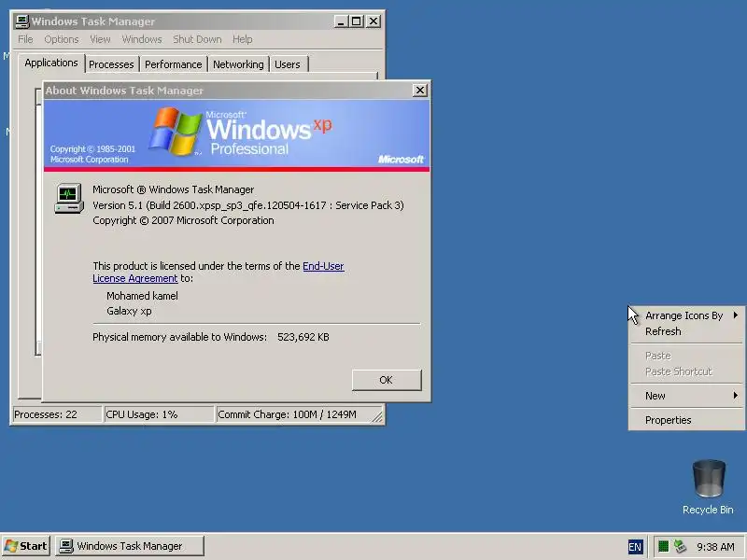Switch to the Users tab
Viewport: 747px width, 560px height.
[x=288, y=64]
